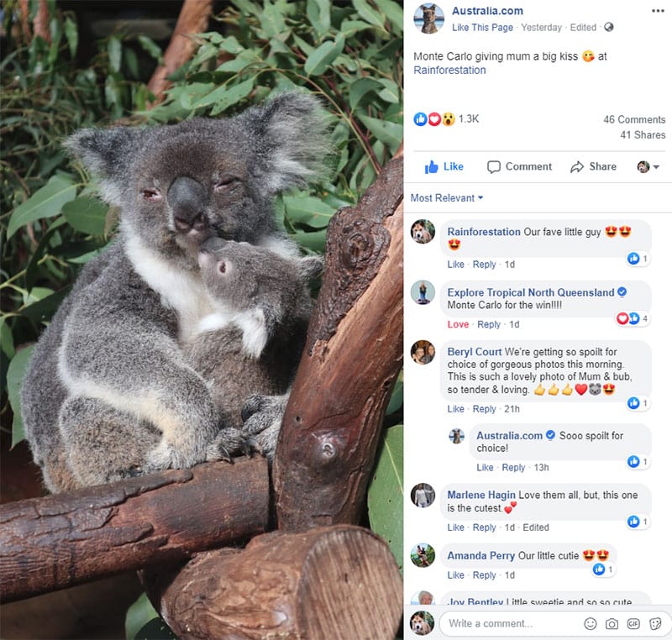Like the Rainforestation comment
Image resolution: width=672 pixels, height=640 pixels.
[455, 265]
